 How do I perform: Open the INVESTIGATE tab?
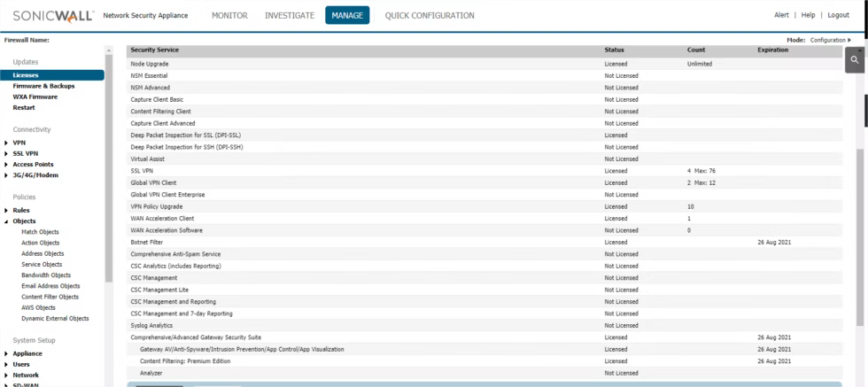tap(290, 16)
